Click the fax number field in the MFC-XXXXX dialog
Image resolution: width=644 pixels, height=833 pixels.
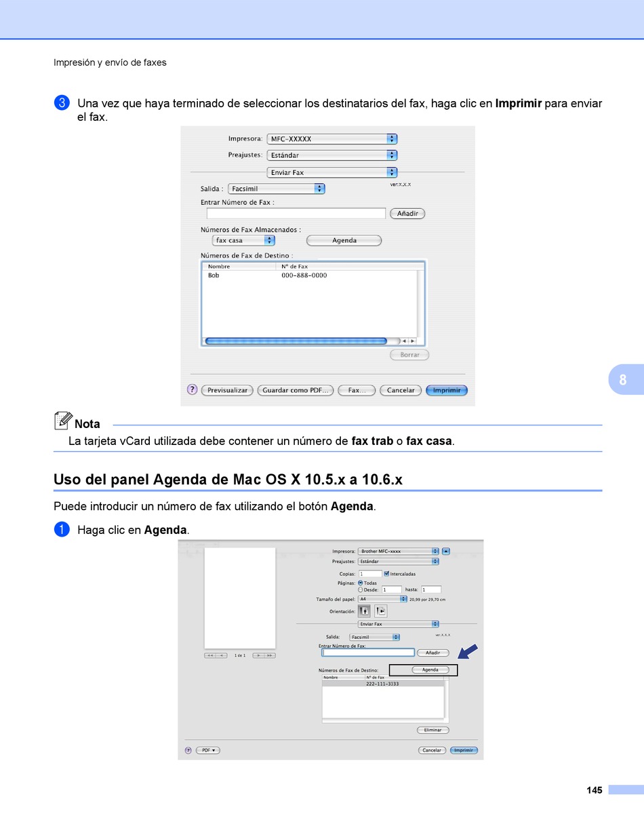click(296, 214)
